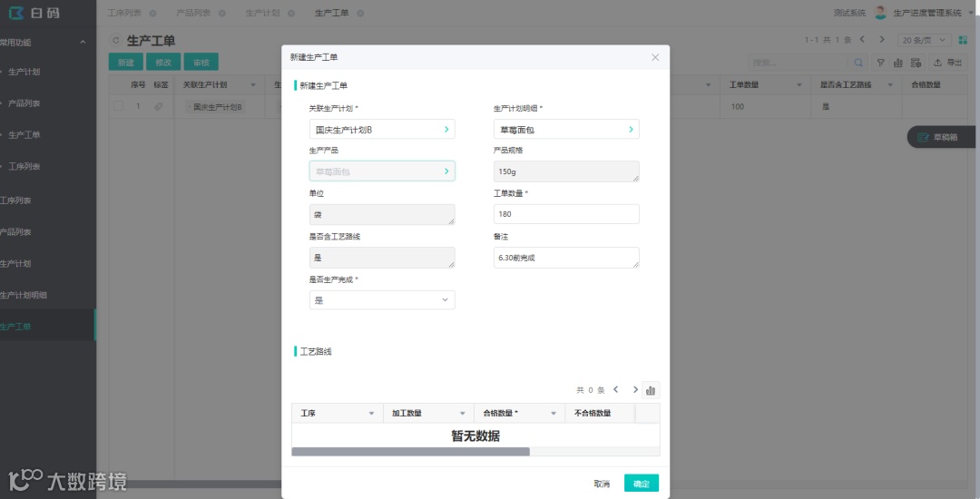Collapse the 常用功能 sidebar group
The height and width of the screenshot is (499, 980).
tap(83, 43)
